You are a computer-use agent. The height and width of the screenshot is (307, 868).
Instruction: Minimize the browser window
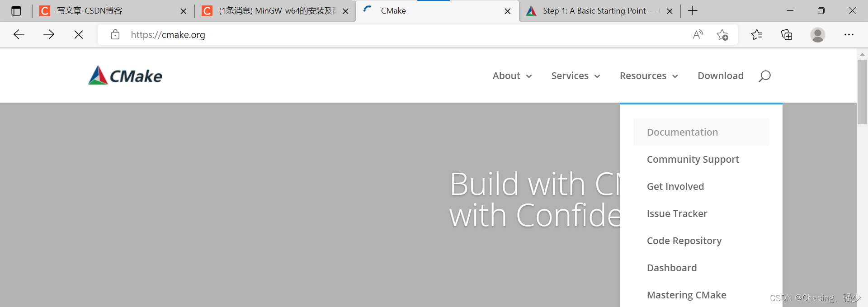790,11
